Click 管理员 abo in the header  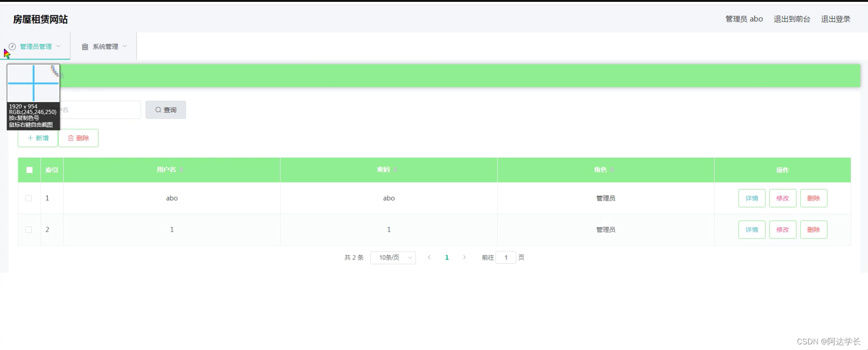click(x=744, y=19)
